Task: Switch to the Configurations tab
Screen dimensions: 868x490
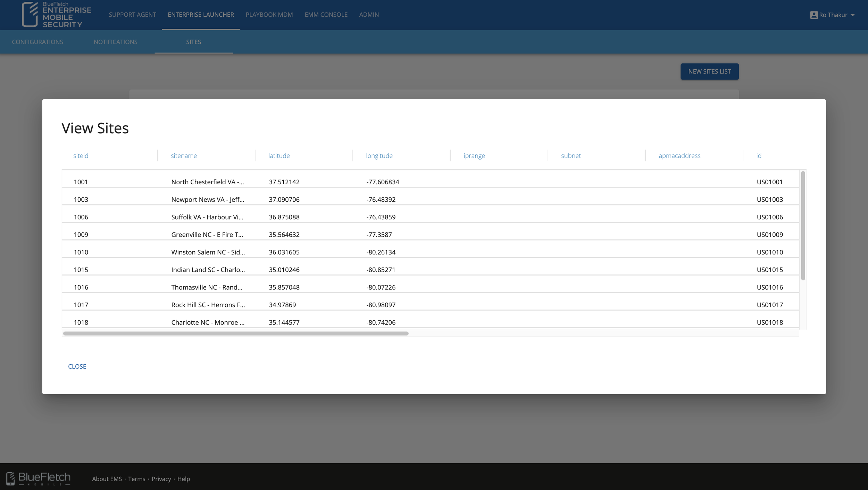Action: [37, 42]
